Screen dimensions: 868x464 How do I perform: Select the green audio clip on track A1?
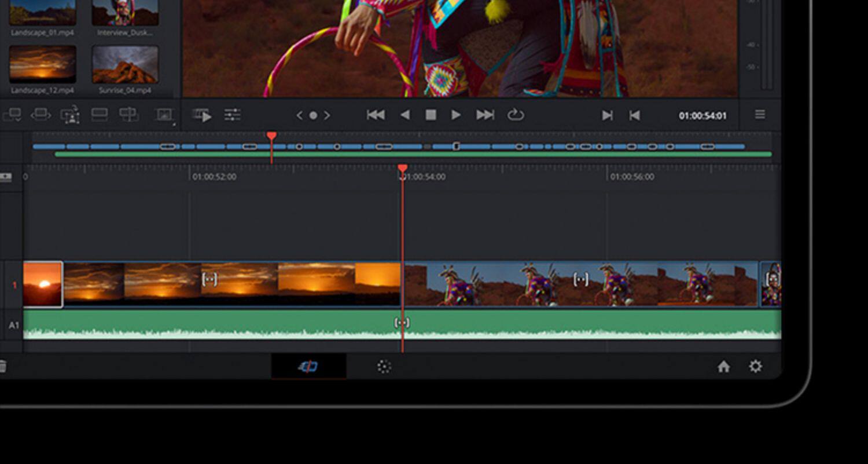coord(402,324)
